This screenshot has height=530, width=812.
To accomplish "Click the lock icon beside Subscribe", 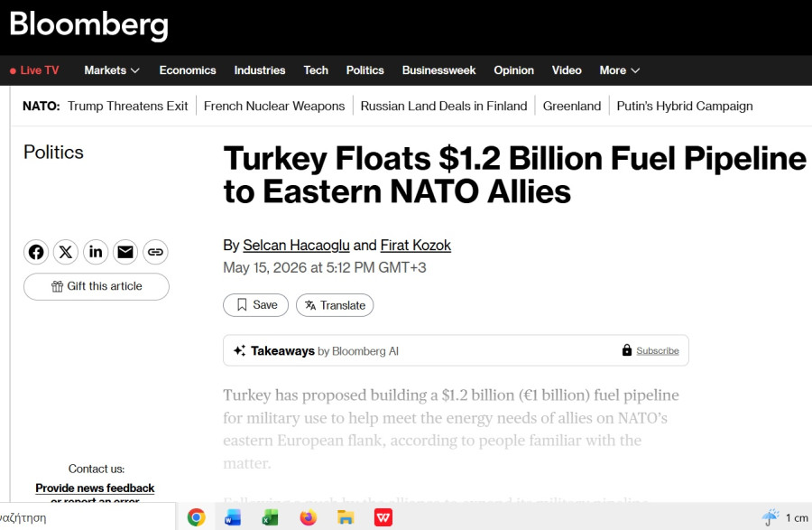I will (x=627, y=350).
